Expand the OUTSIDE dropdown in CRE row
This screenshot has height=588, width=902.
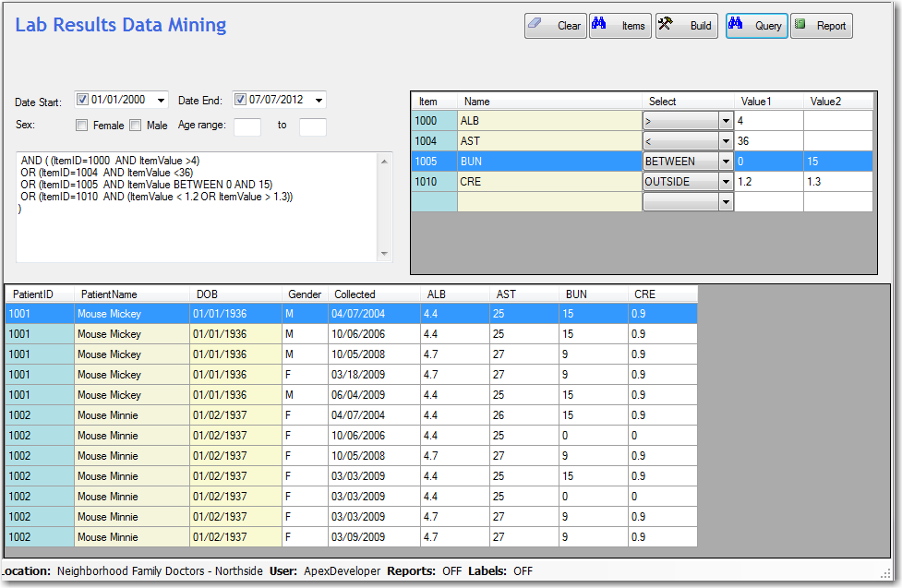(726, 182)
